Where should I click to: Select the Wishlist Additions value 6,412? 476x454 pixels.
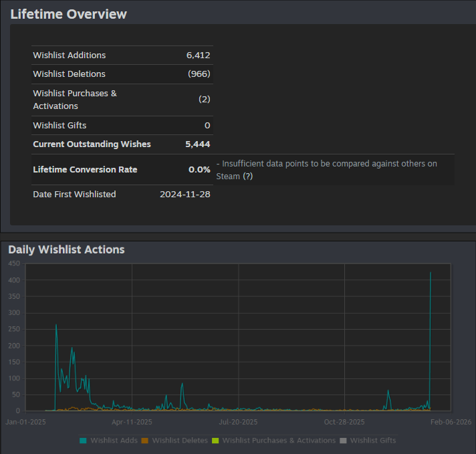pyautogui.click(x=199, y=55)
